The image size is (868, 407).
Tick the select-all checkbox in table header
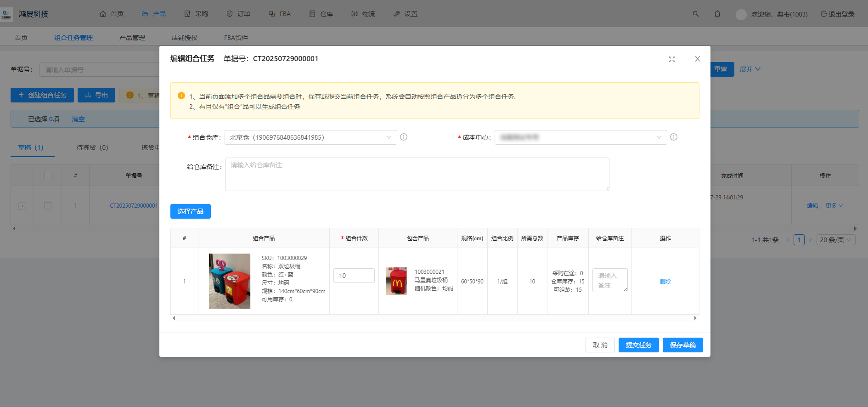click(x=48, y=175)
